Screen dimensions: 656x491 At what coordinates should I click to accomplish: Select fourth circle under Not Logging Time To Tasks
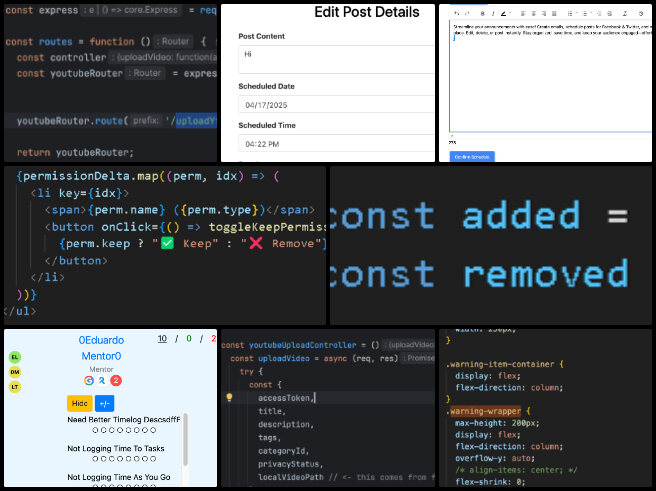click(120, 459)
